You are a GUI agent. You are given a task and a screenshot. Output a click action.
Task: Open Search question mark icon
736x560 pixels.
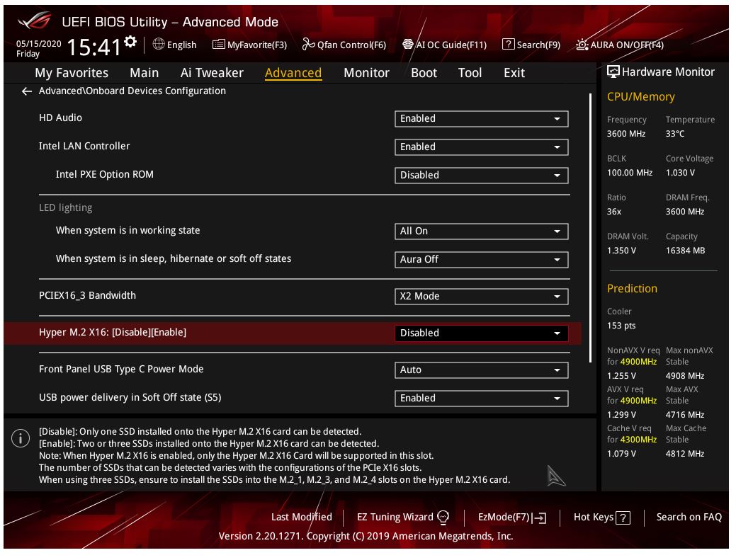point(508,44)
